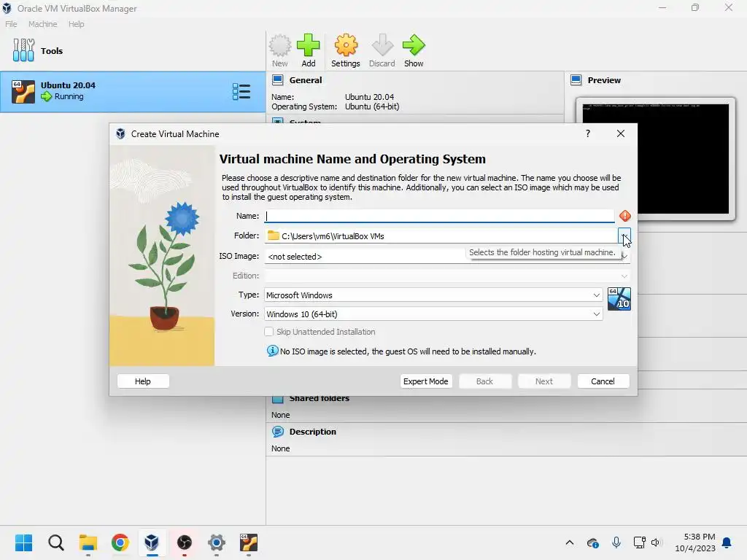Click the Description section icon
The image size is (747, 560).
click(277, 432)
